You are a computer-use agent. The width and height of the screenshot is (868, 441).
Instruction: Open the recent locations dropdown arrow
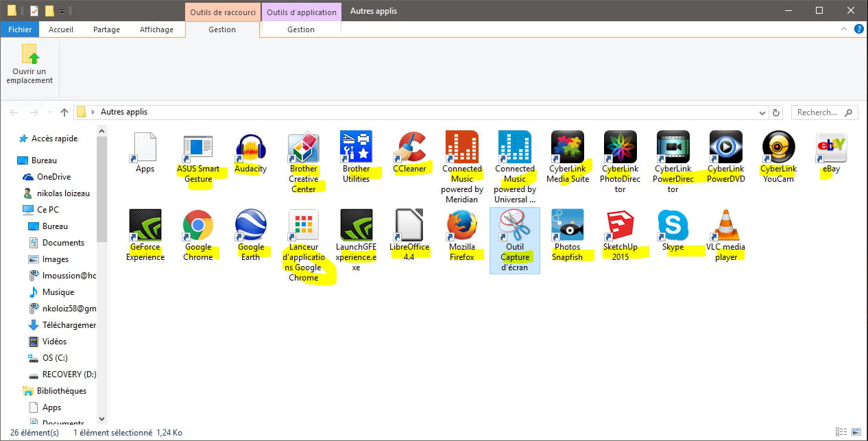(x=49, y=112)
